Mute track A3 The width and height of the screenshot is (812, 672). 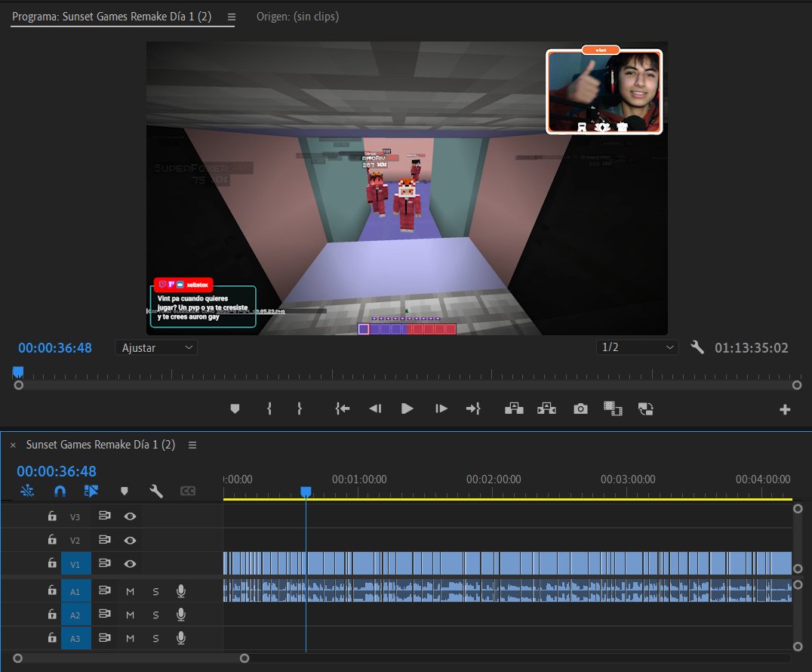pyautogui.click(x=130, y=638)
